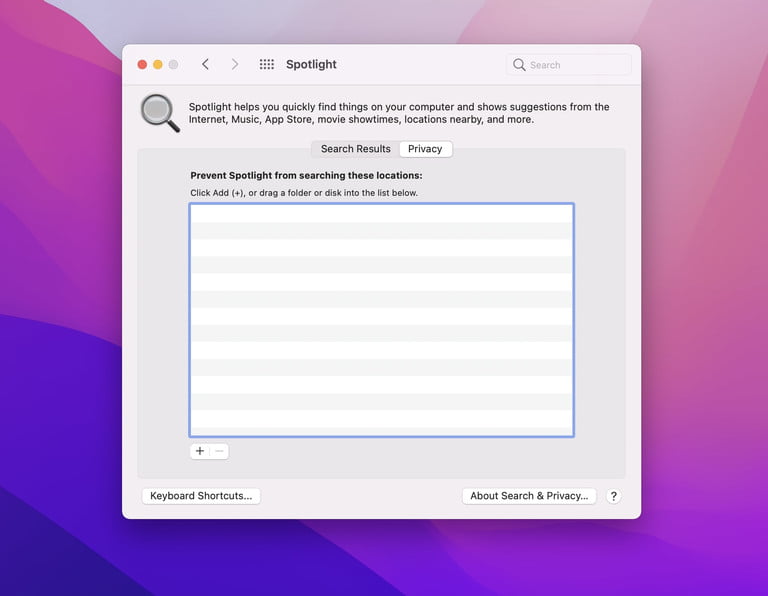Click the search field magnifier icon
Image resolution: width=768 pixels, height=596 pixels.
(x=519, y=65)
